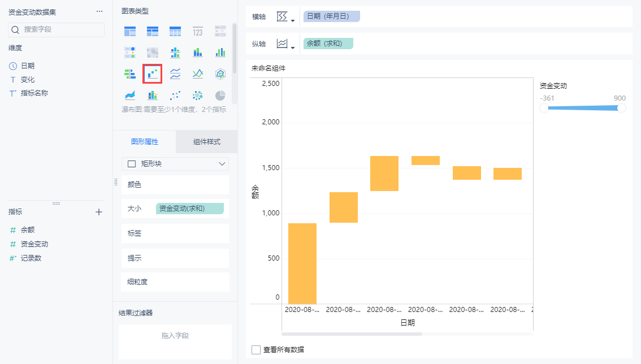
Task: Expand the 矩形块 shape dropdown
Action: tap(222, 163)
